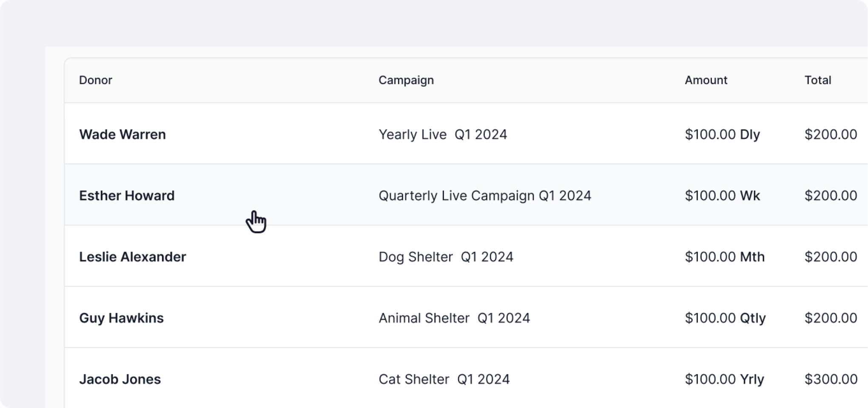Click the $100.00 Dly amount
Image resolution: width=868 pixels, height=408 pixels.
pos(722,134)
